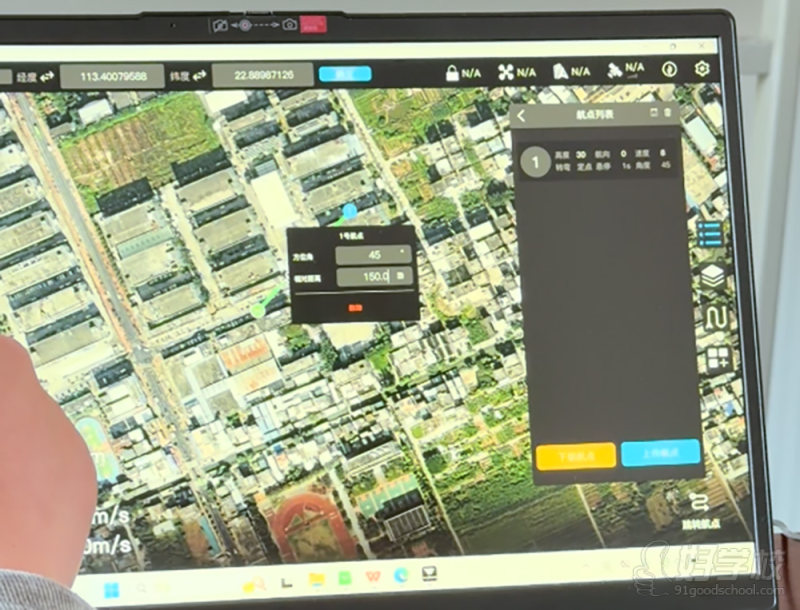Open the green app icon on the taskbar
The image size is (800, 610).
tap(345, 578)
